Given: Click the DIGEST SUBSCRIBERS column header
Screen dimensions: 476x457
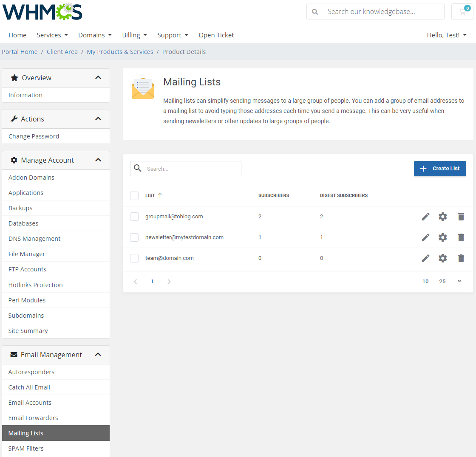Looking at the screenshot, I should click(344, 195).
